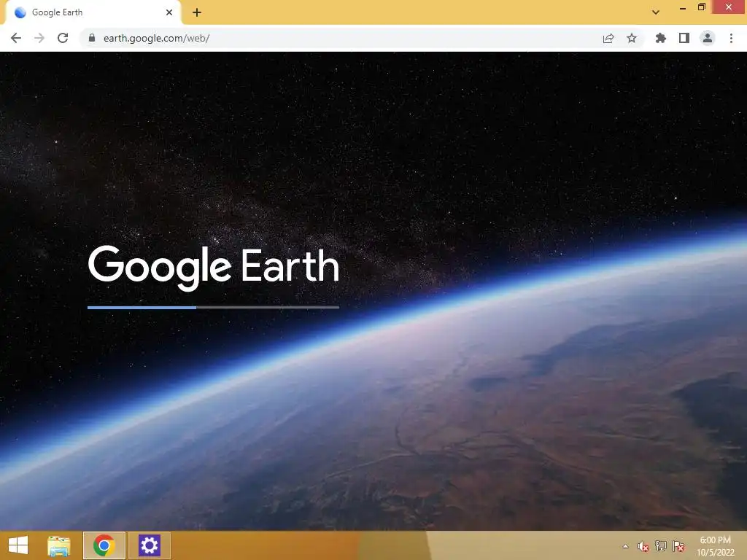Launch File Explorer from the taskbar
747x560 pixels.
(58, 545)
